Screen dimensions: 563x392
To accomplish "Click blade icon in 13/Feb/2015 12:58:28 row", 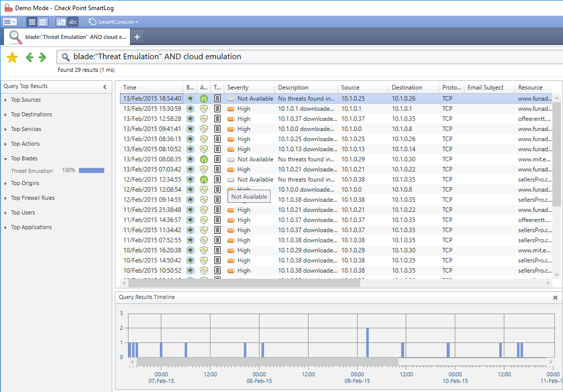I will [190, 119].
